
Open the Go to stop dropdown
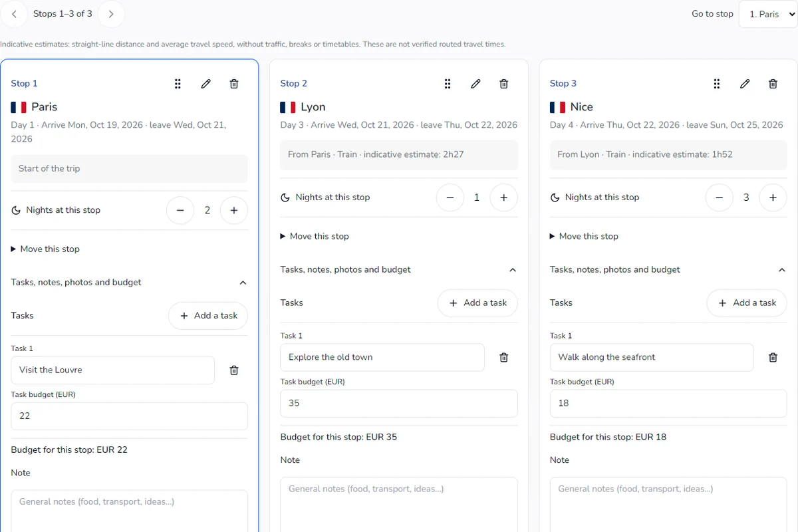pos(768,14)
